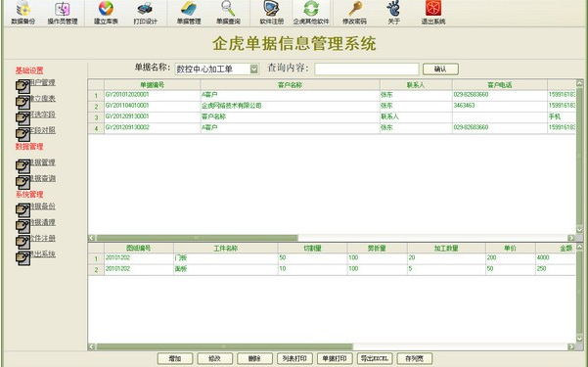588x367 pixels.
Task: Open 字段对照 in the sidebar
Action: [35, 133]
